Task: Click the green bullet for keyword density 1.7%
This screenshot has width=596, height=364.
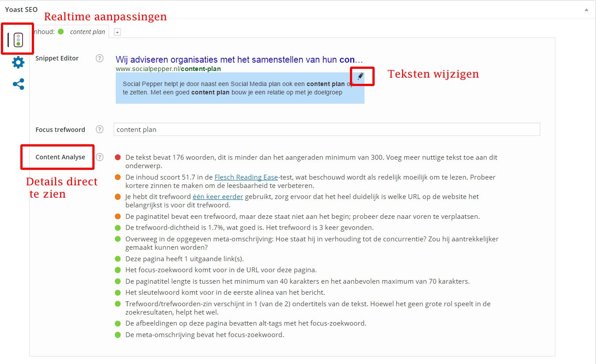Action: click(x=118, y=228)
